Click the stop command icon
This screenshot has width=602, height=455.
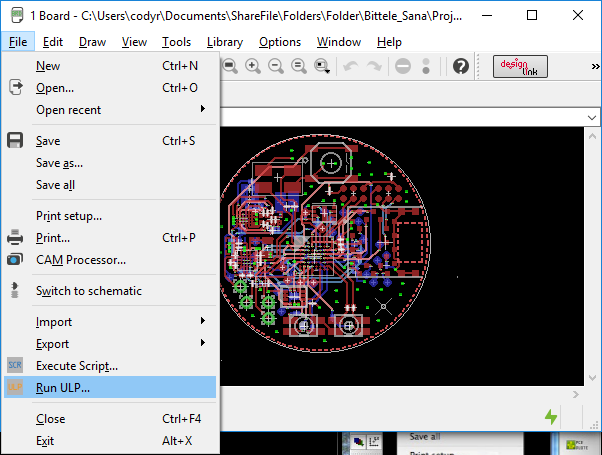pyautogui.click(x=402, y=66)
